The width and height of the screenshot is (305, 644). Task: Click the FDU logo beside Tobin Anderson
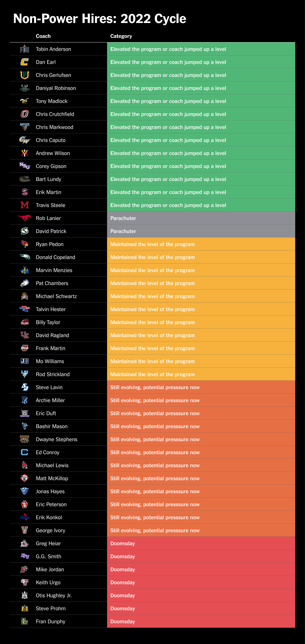pyautogui.click(x=25, y=49)
